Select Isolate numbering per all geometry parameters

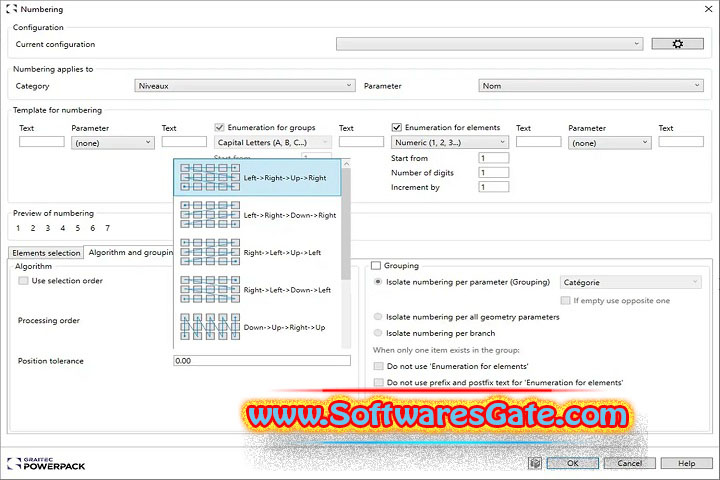coord(378,316)
